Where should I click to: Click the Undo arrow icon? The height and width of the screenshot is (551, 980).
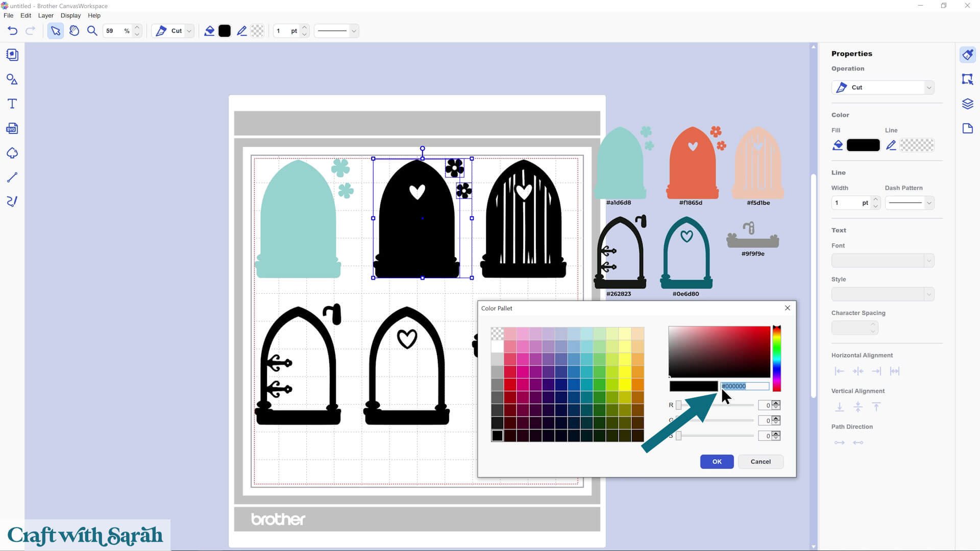tap(13, 31)
